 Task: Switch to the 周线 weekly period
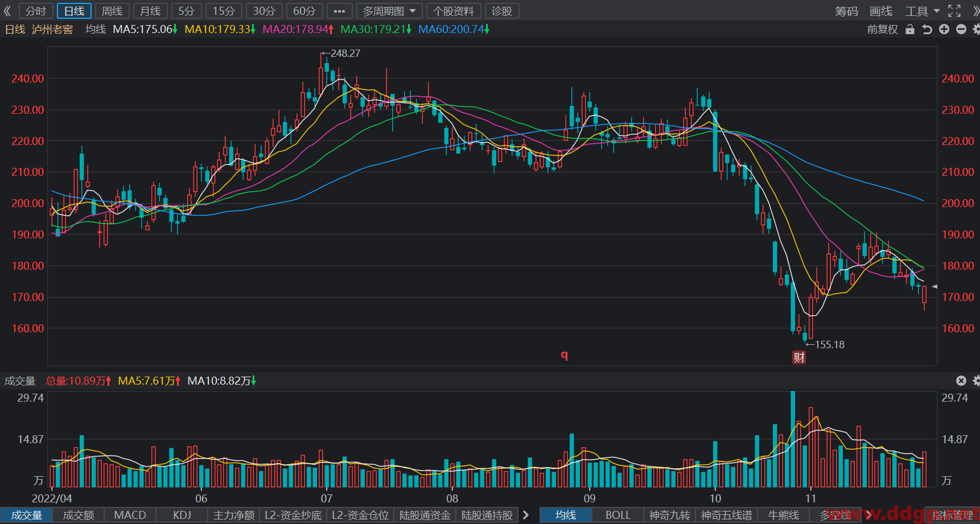point(112,11)
